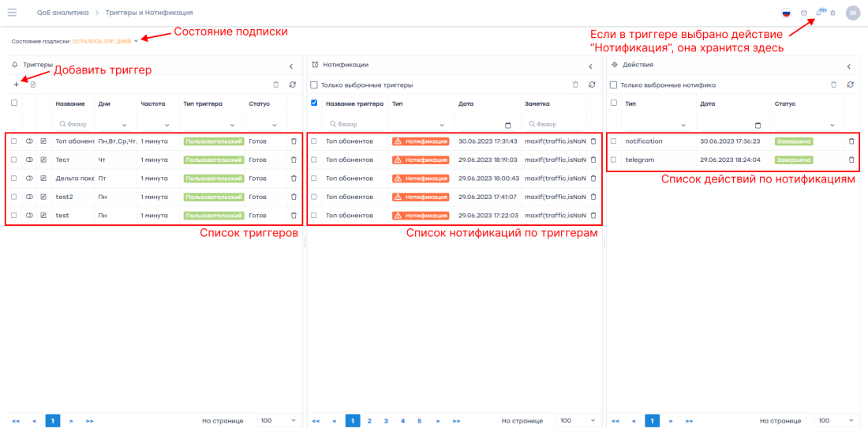Screen dimensions: 868x436
Task: Open the notification bell with 99+ badge
Action: click(x=819, y=13)
